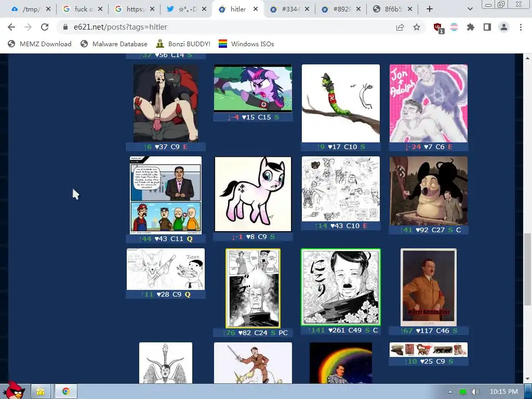The height and width of the screenshot is (399, 532).
Task: Open the white pony thumbnail scored ♥8 C9
Action: tap(253, 194)
